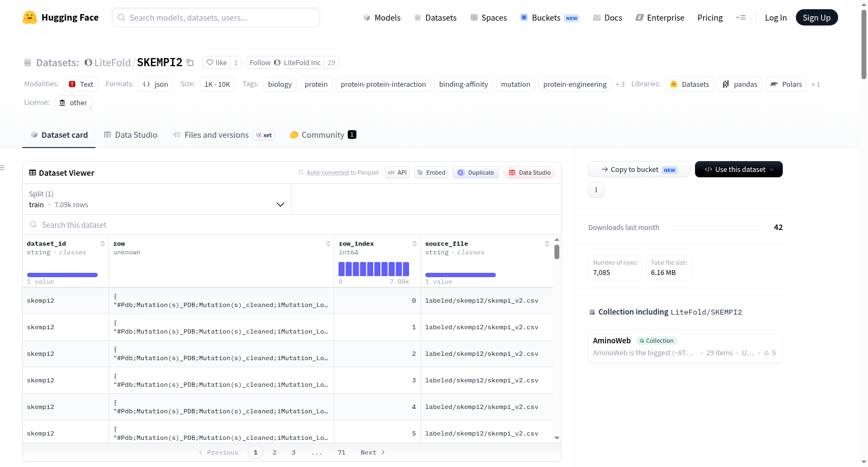Open the Community tab
The height and width of the screenshot is (467, 868).
click(x=323, y=135)
